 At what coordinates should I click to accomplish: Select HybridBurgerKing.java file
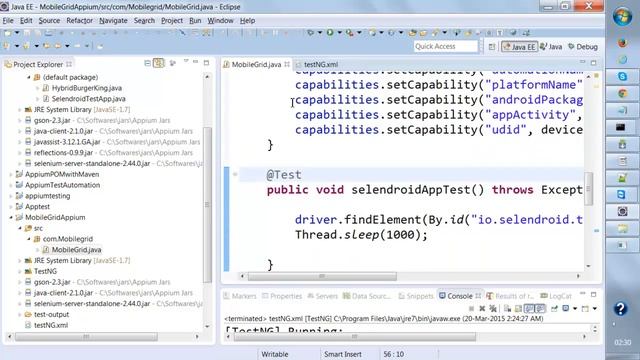(x=87, y=88)
